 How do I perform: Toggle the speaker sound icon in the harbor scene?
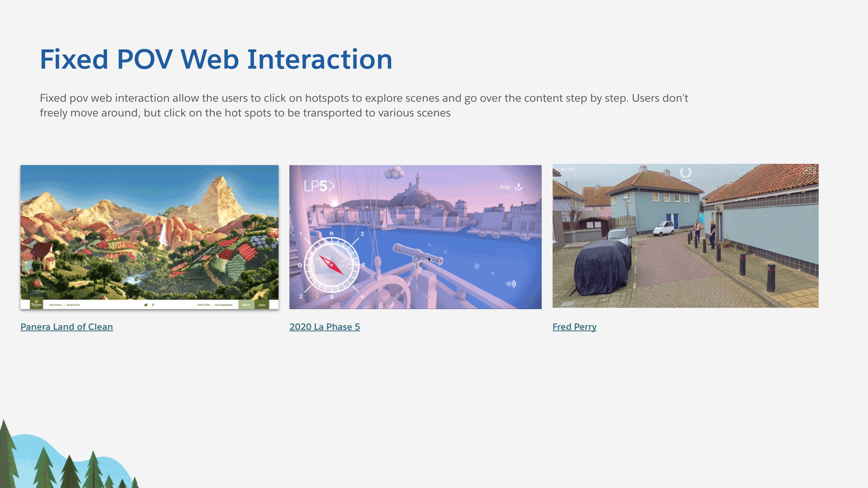point(511,284)
